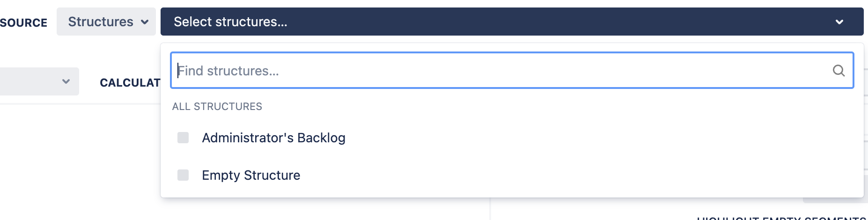The image size is (868, 220).
Task: Click the magnifier search icon
Action: 839,71
